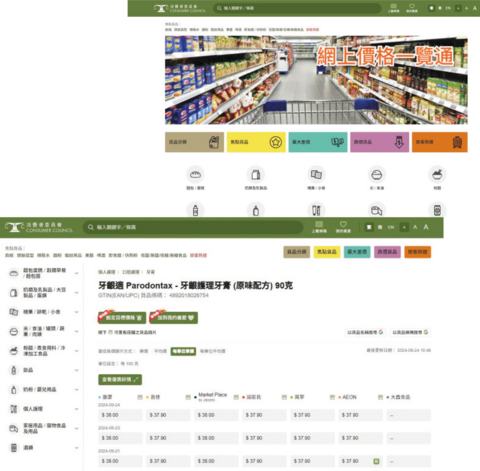The image size is (480, 471).
Task: Click orange 遊客熱搜 tile on homepage
Action: (x=440, y=142)
